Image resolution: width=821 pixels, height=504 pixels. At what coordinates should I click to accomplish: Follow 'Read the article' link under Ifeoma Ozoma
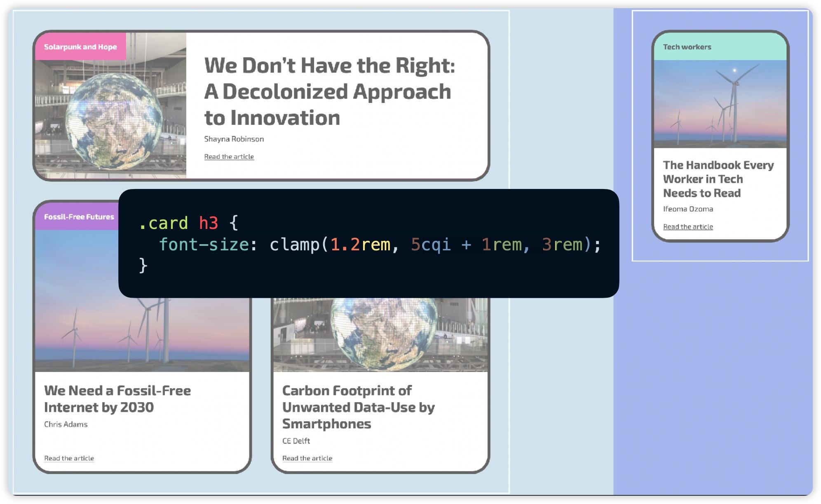(x=687, y=226)
